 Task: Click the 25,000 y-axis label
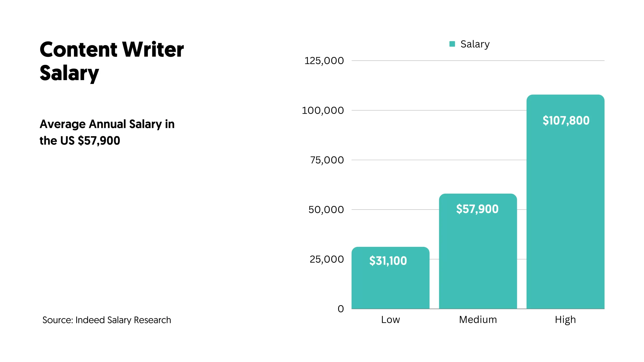327,259
